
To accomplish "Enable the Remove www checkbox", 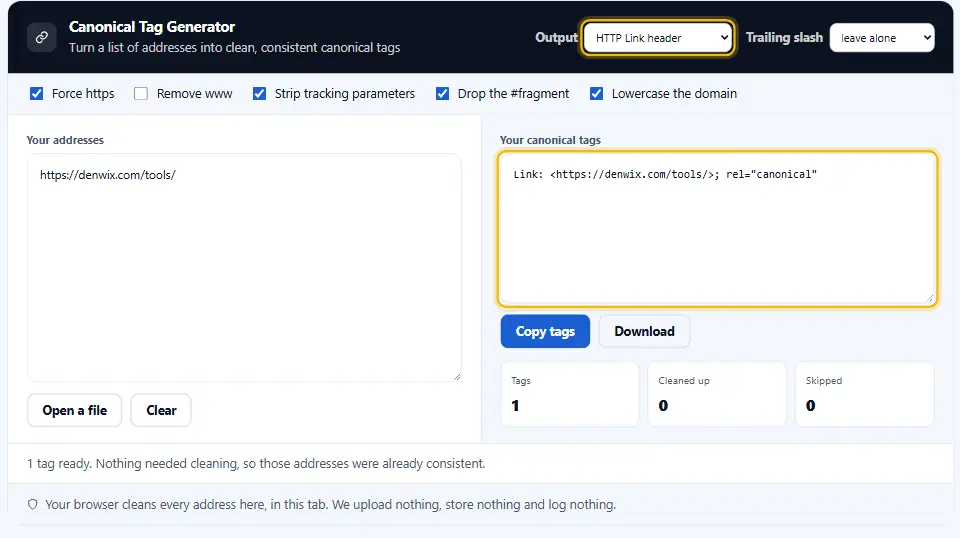I will coord(141,94).
